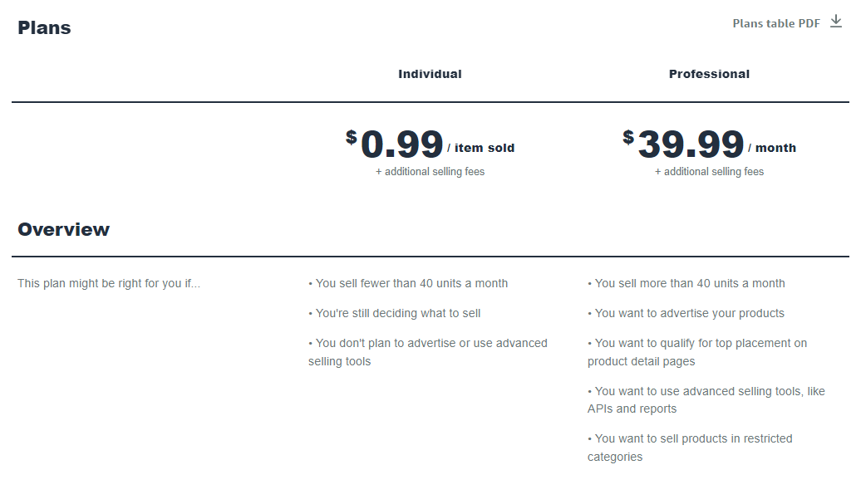Click 'additional selling fees' under Professional price
The width and height of the screenshot is (861, 504).
709,172
